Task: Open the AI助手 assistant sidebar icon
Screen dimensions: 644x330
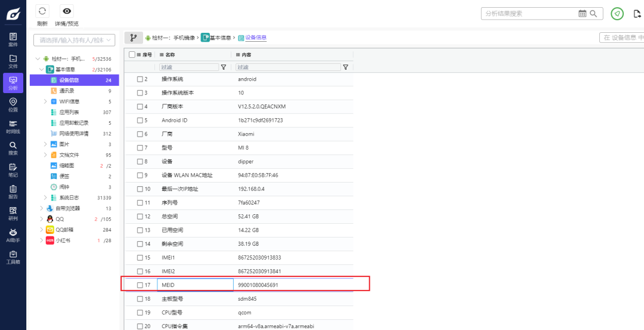Action: click(13, 236)
